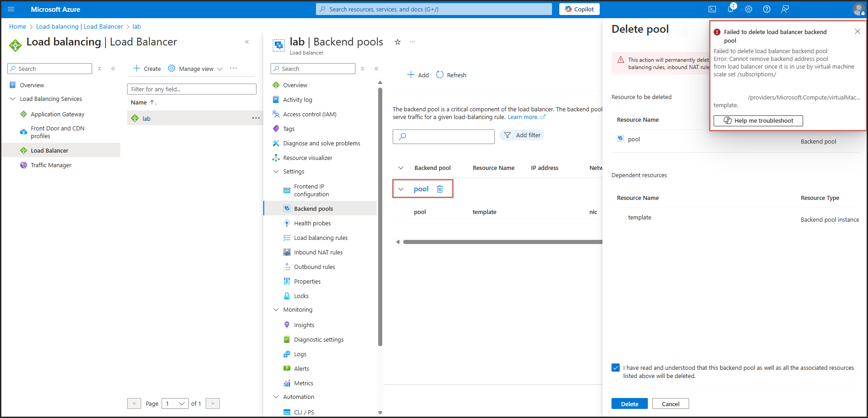Cancel the Delete pool dialog
This screenshot has width=868, height=418.
[x=671, y=403]
